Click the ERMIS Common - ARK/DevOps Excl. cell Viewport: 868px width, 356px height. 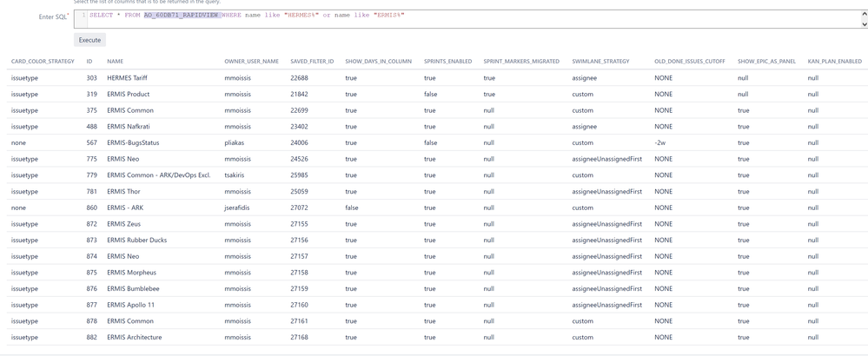tap(159, 175)
